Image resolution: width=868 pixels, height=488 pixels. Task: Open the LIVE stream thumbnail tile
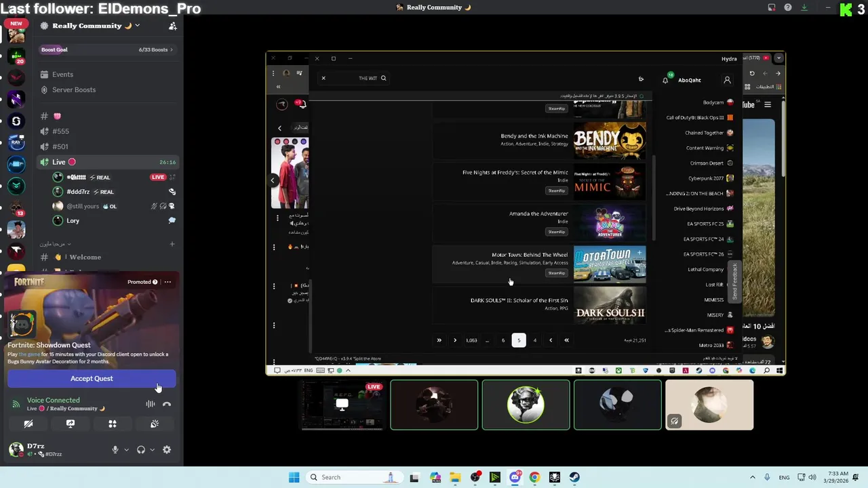click(342, 405)
